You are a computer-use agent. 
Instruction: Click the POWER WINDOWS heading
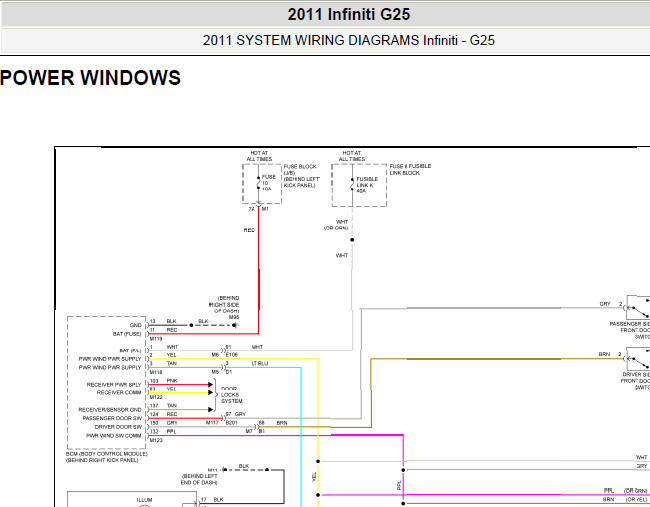coord(90,78)
